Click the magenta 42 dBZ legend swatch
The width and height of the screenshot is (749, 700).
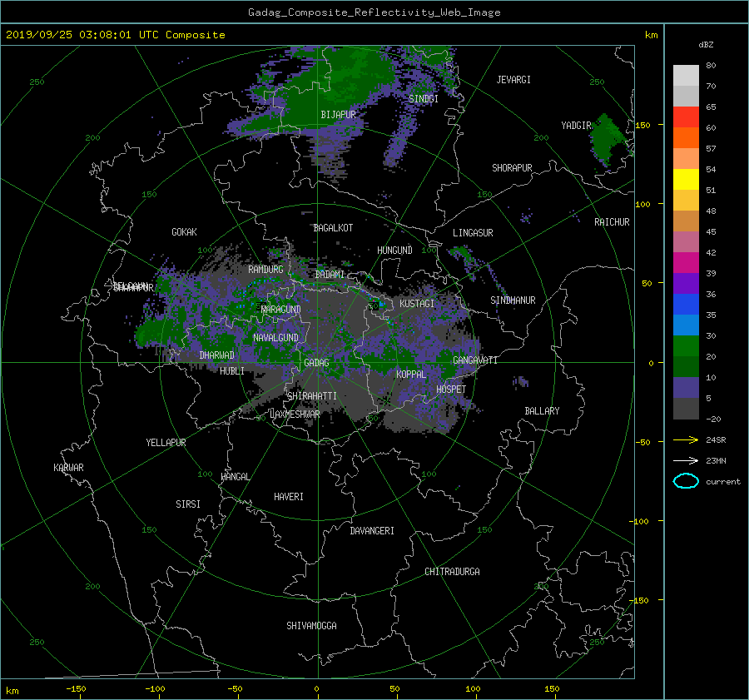pyautogui.click(x=686, y=262)
